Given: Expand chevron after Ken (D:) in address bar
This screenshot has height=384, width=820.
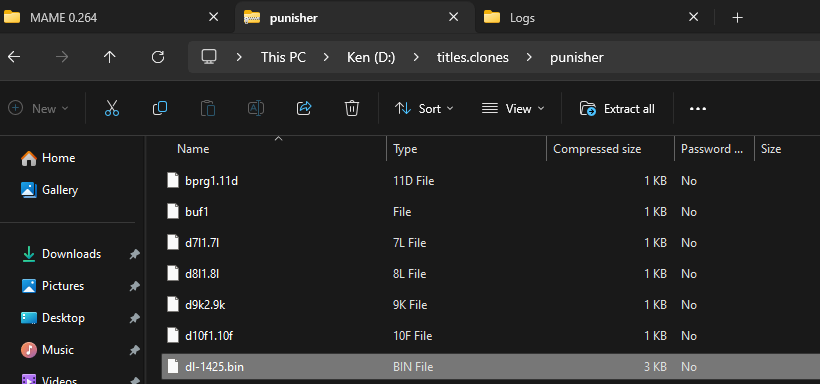Looking at the screenshot, I should (416, 57).
